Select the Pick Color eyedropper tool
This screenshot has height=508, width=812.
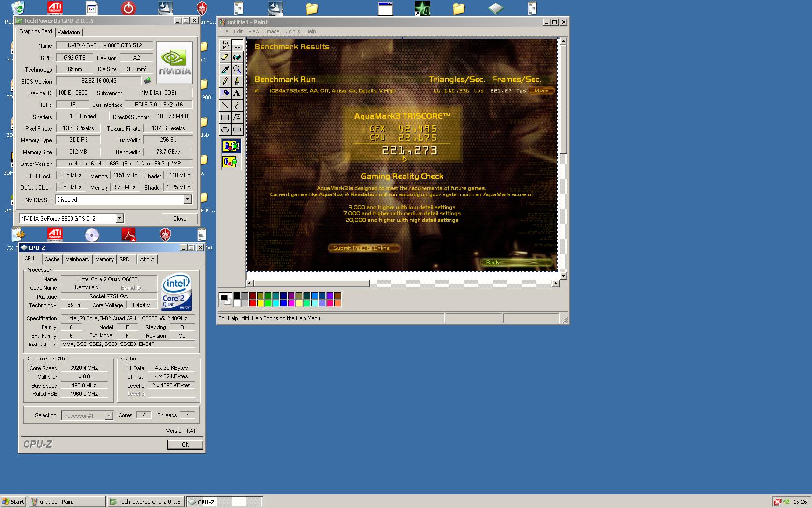(x=225, y=69)
